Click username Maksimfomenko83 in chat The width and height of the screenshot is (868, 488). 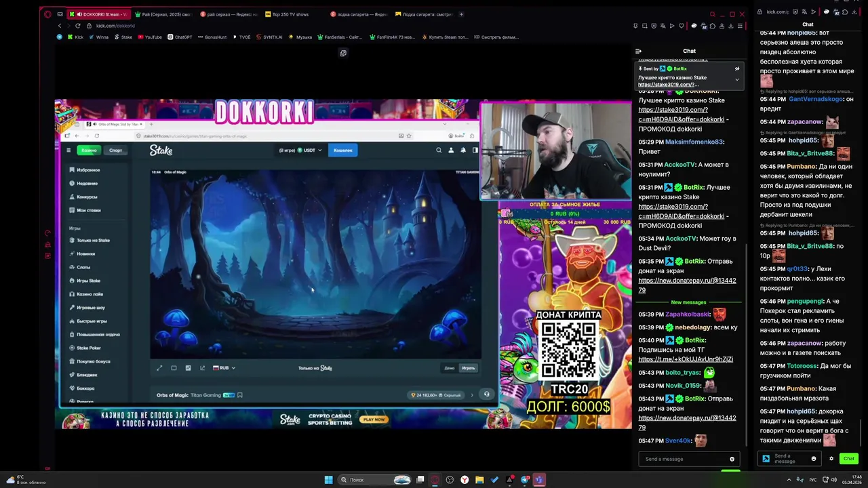pos(694,142)
